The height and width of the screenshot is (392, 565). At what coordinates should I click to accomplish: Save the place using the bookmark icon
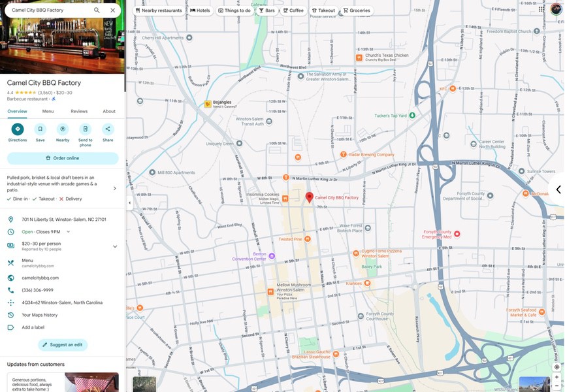pyautogui.click(x=40, y=129)
